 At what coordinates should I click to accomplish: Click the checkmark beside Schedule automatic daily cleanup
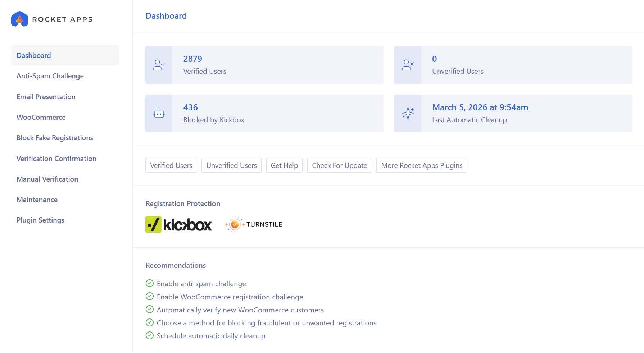point(150,336)
